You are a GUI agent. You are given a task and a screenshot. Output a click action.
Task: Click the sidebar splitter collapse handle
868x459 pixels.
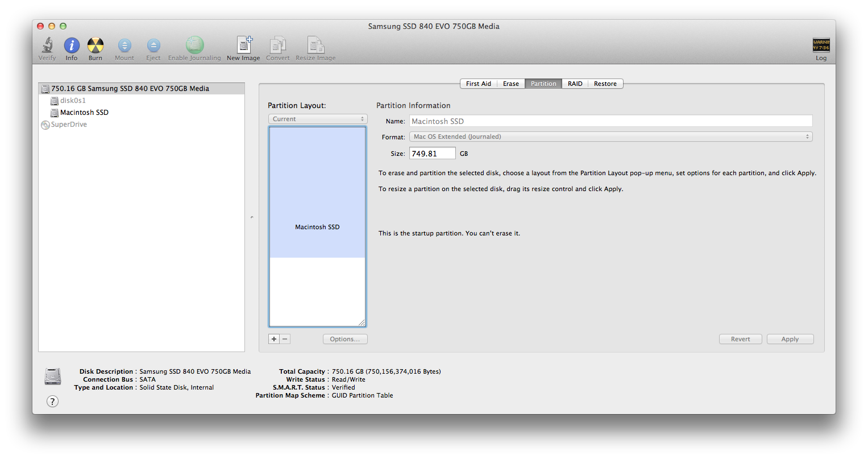pyautogui.click(x=252, y=217)
